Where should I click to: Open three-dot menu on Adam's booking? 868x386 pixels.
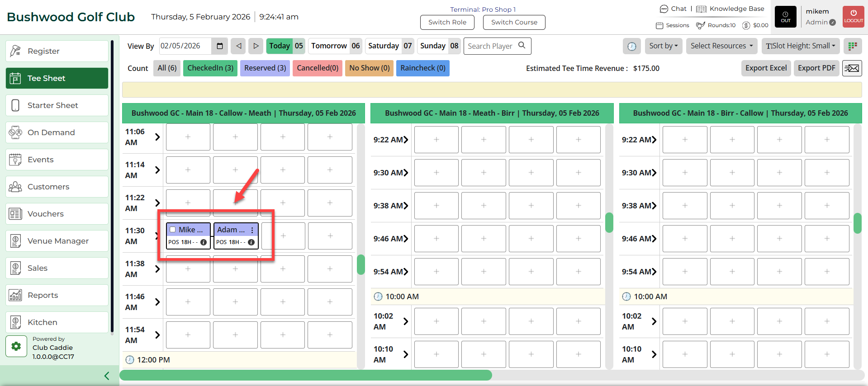pos(252,230)
